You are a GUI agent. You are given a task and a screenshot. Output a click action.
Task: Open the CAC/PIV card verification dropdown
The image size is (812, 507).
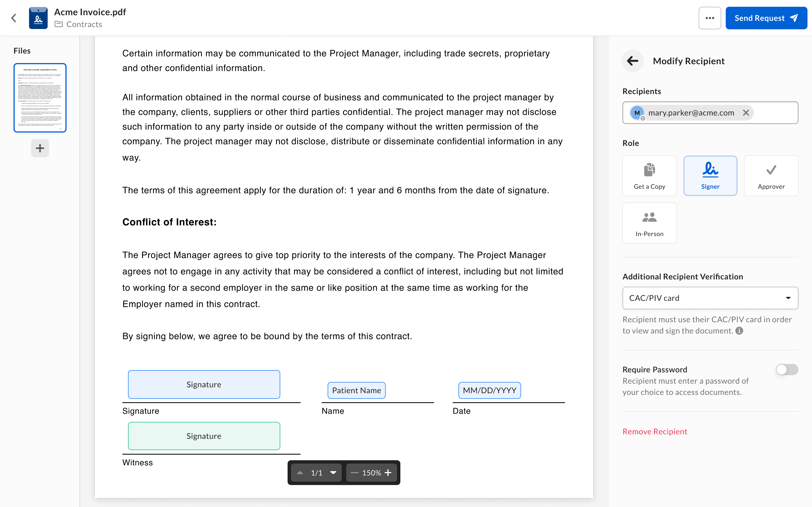tap(710, 298)
